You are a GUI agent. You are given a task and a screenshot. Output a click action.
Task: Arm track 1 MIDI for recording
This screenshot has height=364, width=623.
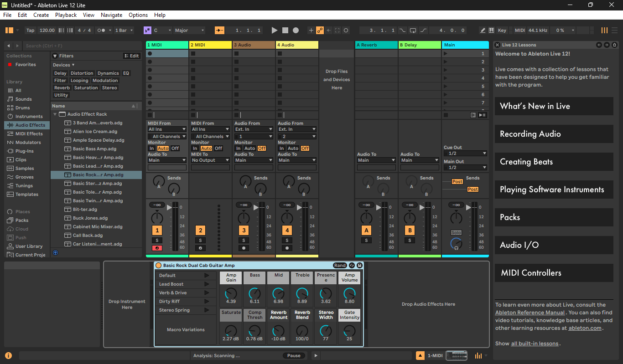tap(157, 248)
